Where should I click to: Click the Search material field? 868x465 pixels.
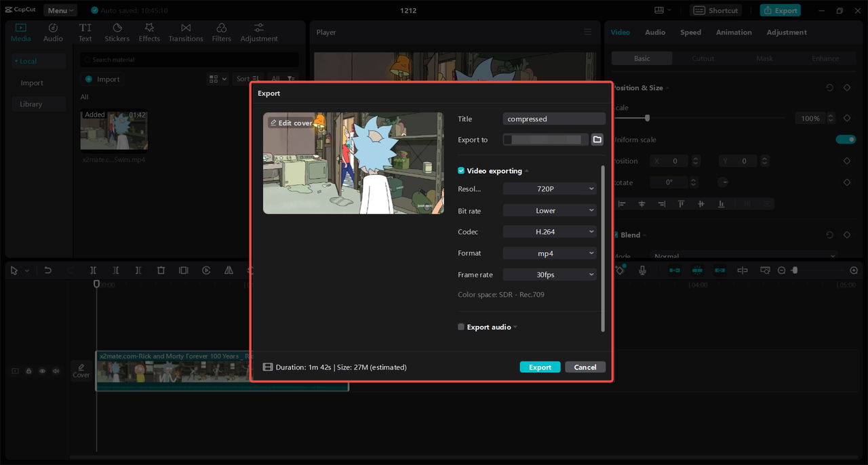click(x=190, y=60)
